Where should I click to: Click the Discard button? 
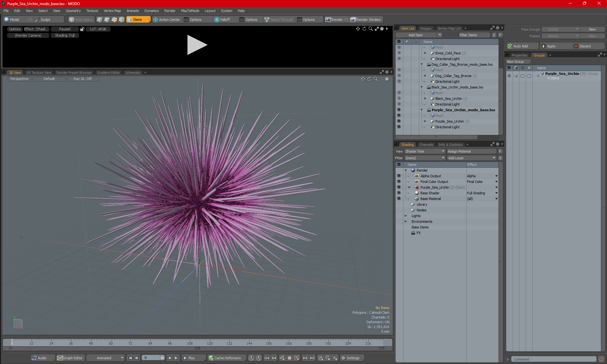click(x=588, y=46)
